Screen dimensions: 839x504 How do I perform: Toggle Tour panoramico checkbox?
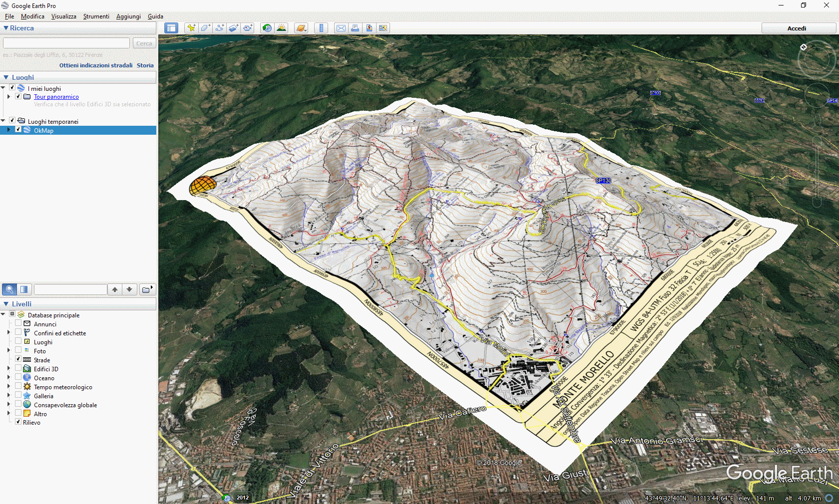18,96
